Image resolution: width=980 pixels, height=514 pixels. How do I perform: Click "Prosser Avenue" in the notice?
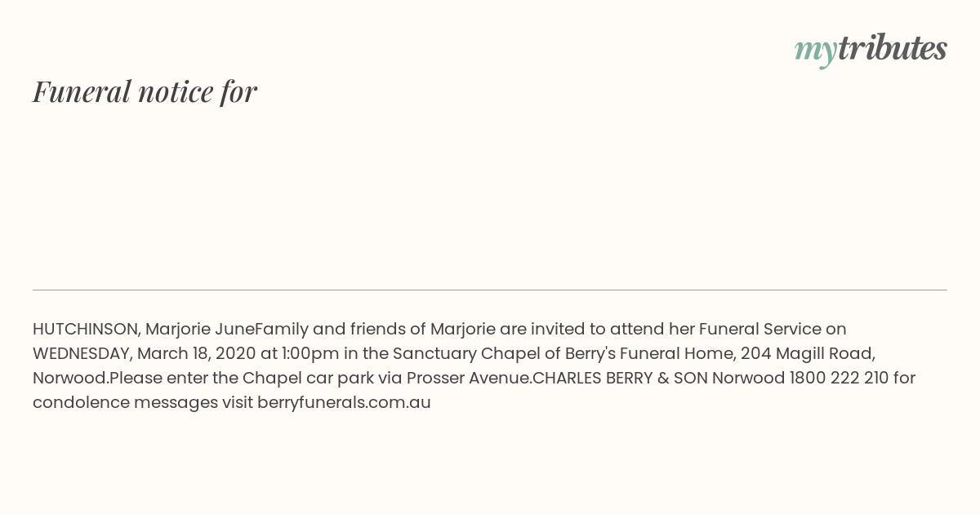468,378
